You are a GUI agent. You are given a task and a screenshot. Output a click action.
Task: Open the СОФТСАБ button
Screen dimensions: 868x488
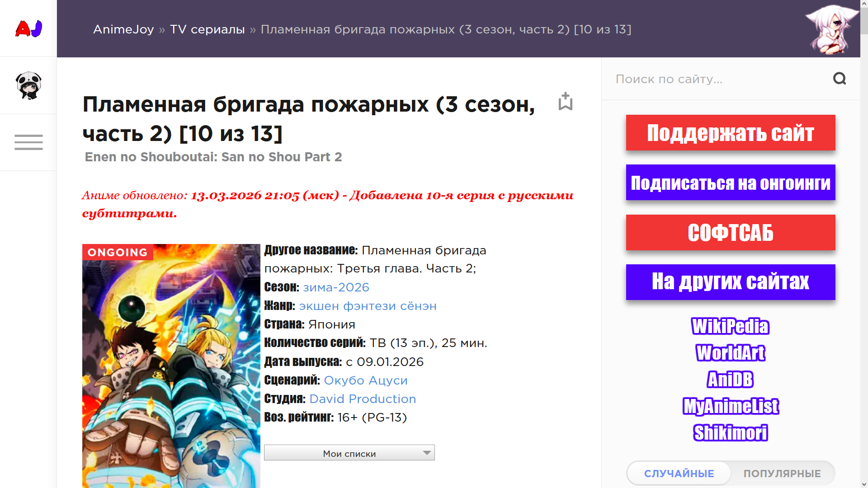[x=730, y=233]
